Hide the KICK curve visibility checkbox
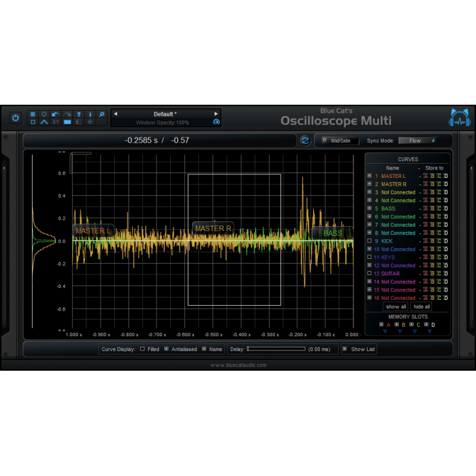 (x=369, y=241)
